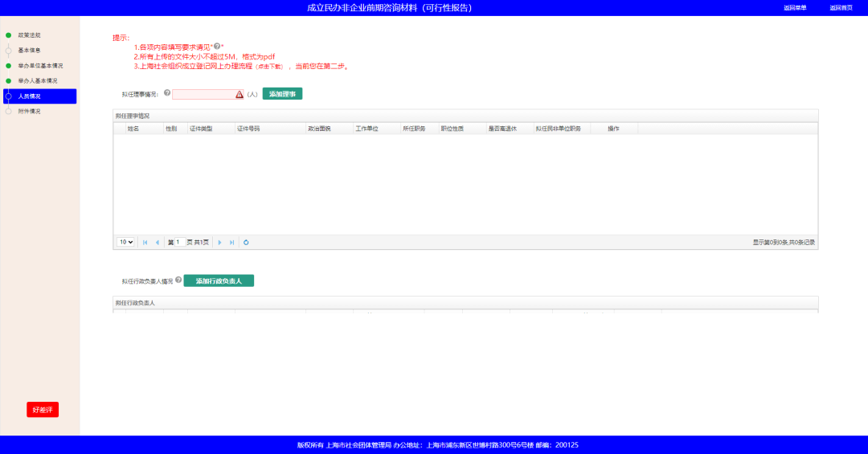Screen dimensions: 868x454
Task: Click the 拟任理事情况 table panel title
Action: [x=133, y=116]
